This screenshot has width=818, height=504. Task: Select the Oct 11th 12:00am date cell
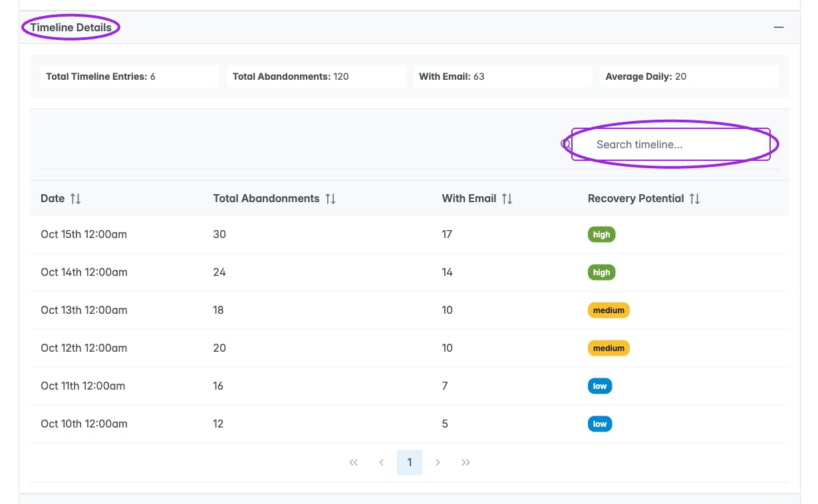(x=82, y=386)
